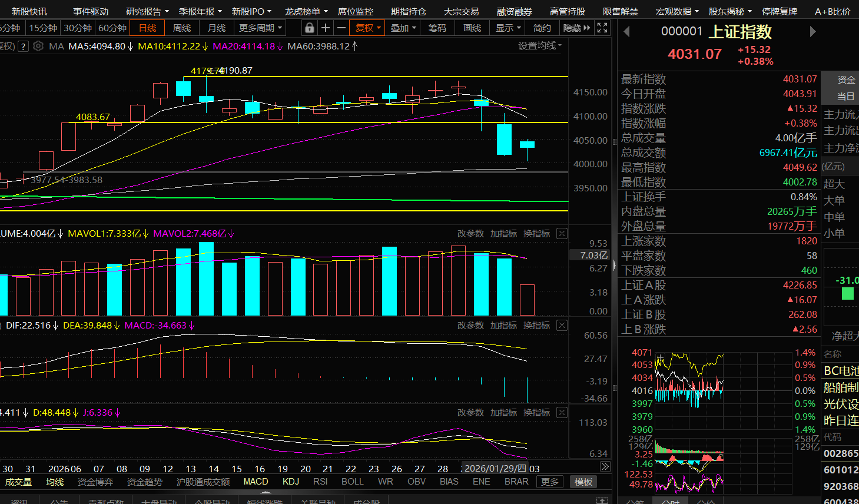Switch to the KDJ indicator tab

(x=291, y=482)
